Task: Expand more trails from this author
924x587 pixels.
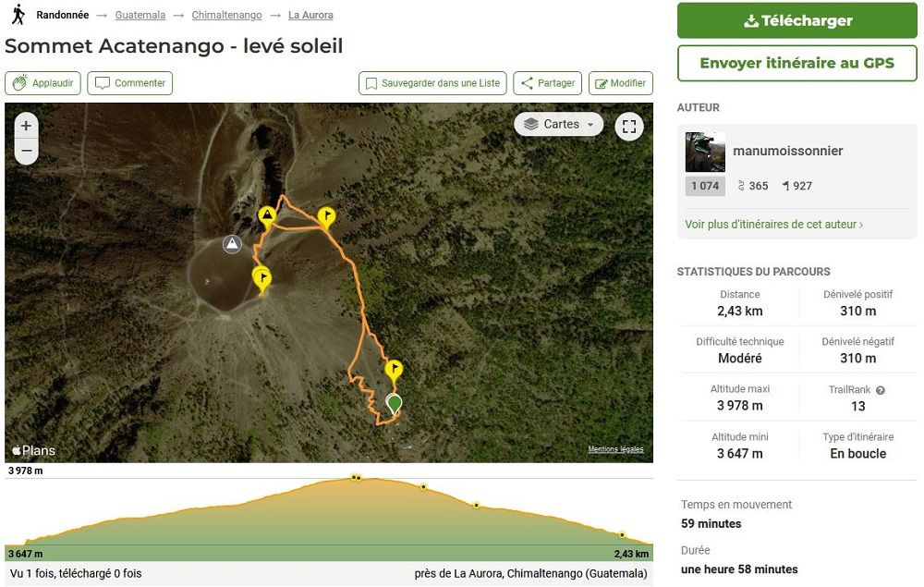Action: tap(774, 224)
